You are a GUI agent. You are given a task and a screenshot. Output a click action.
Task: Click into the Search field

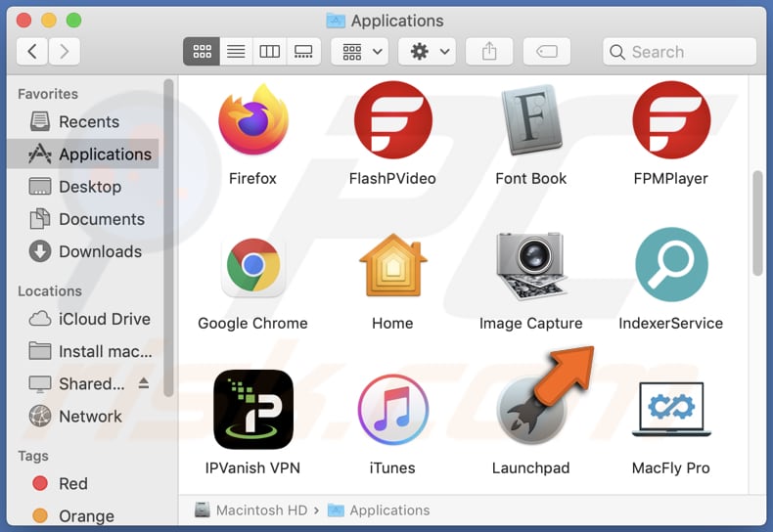pos(679,51)
